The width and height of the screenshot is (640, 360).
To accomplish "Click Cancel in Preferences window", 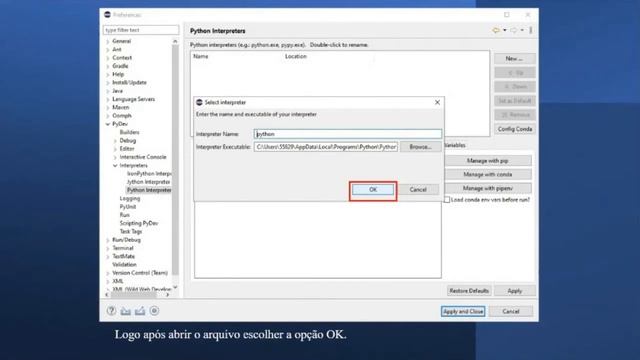I will [511, 311].
